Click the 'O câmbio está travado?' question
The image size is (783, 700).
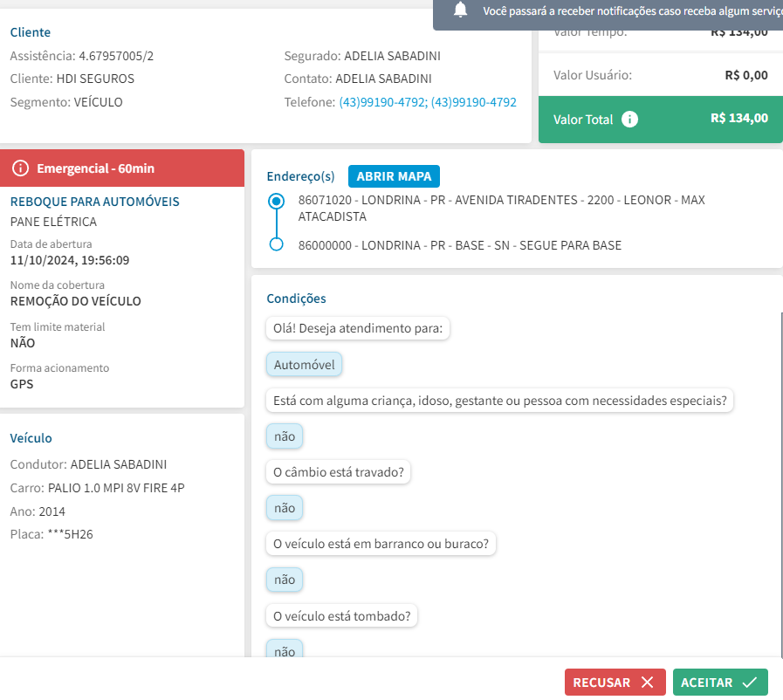tap(338, 472)
